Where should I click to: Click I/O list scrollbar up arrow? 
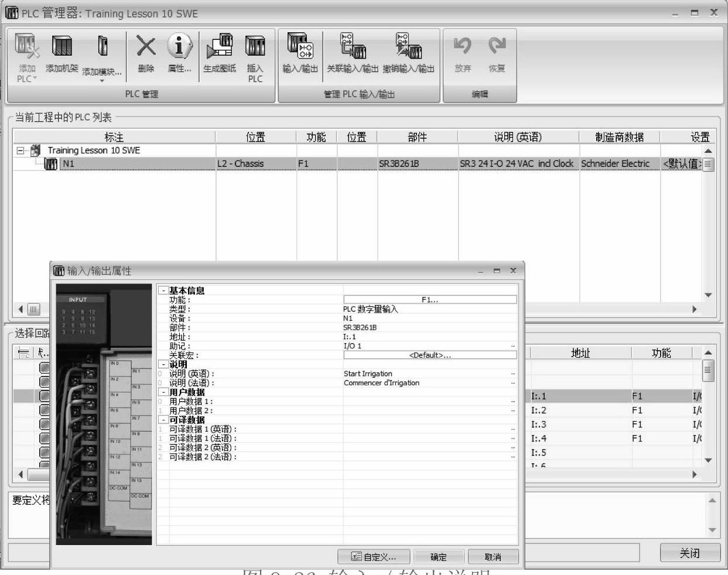point(708,352)
